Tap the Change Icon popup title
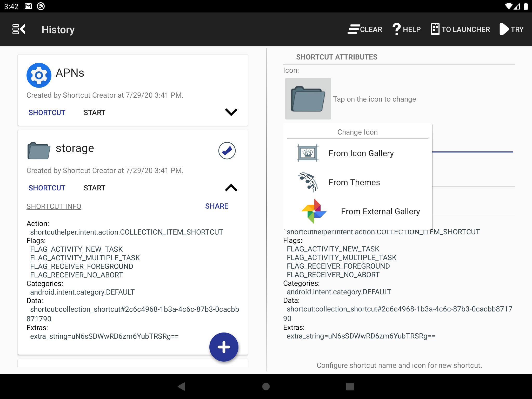Viewport: 532px width, 399px height. [x=357, y=132]
